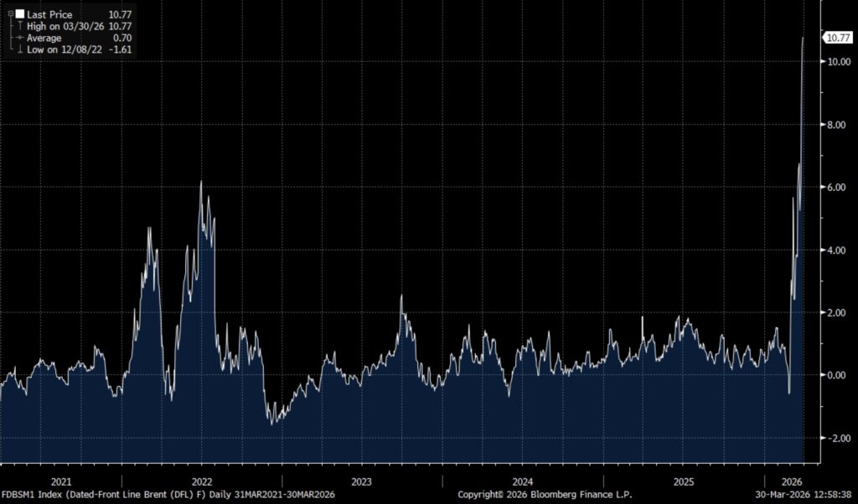Click the 2023 label on time axis
858x504 pixels.
(362, 482)
